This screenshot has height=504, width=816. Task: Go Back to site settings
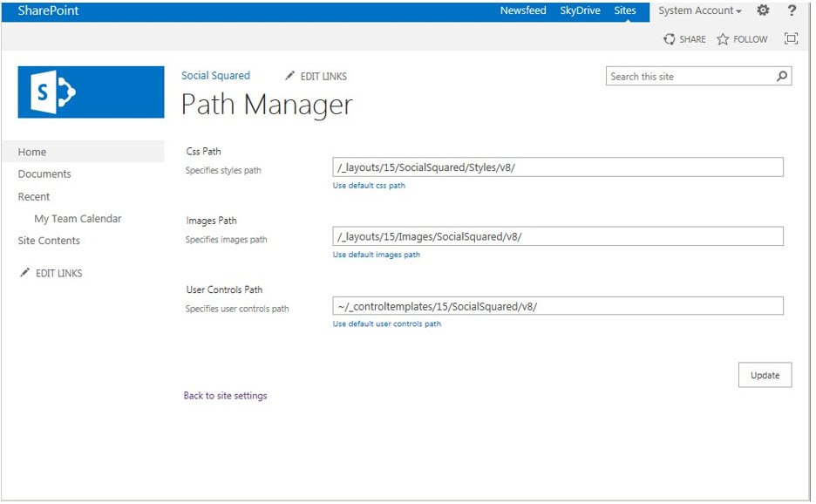225,396
